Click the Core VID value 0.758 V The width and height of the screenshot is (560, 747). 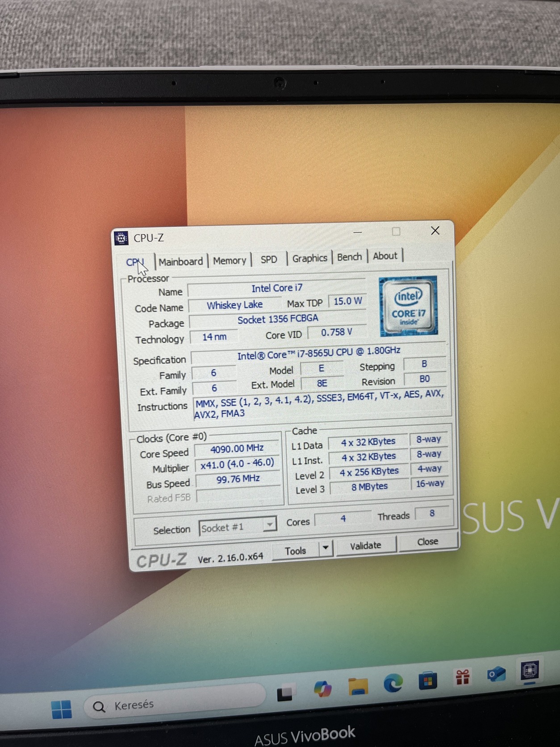click(337, 332)
